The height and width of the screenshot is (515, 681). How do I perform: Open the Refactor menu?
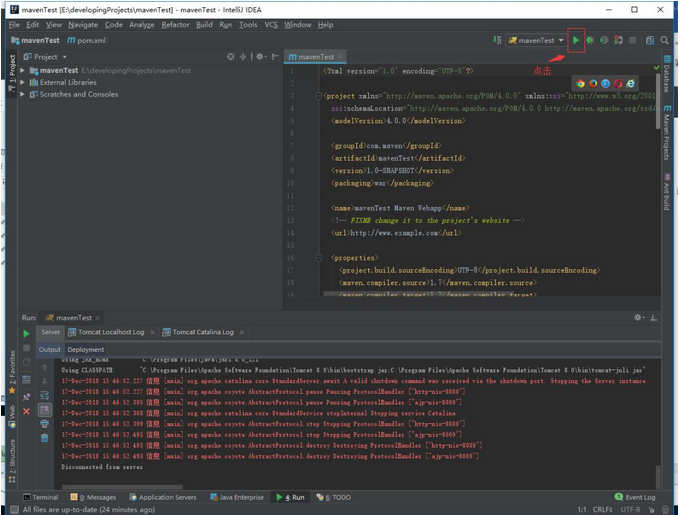175,25
